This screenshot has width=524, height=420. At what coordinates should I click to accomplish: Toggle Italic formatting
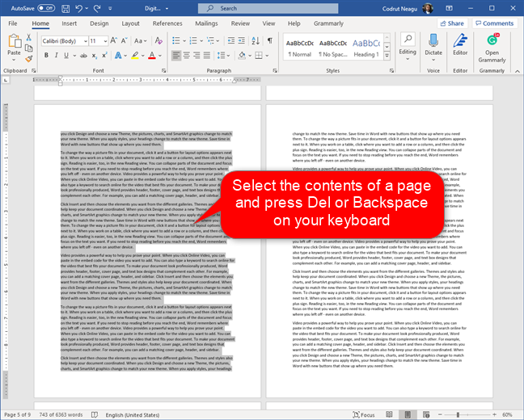[57, 55]
